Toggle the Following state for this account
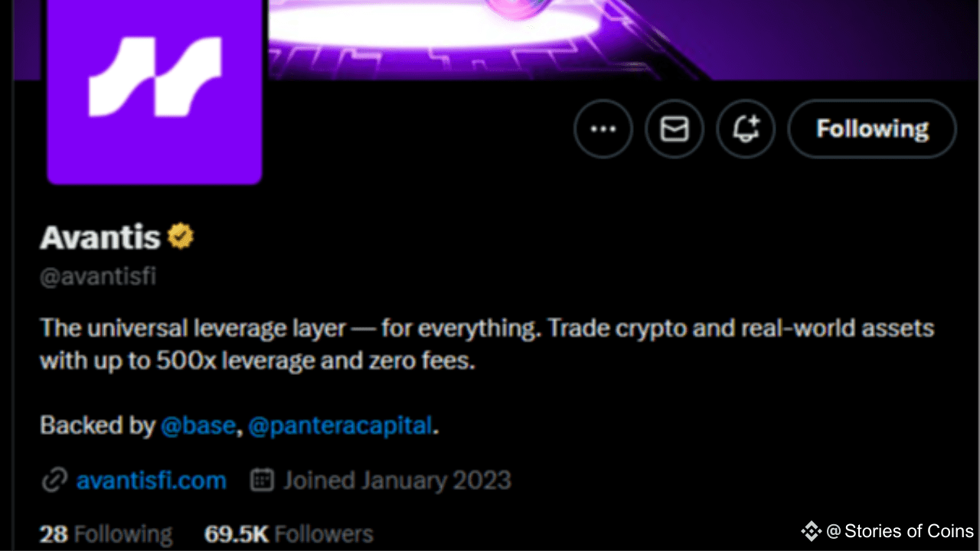This screenshot has height=551, width=980. tap(871, 129)
